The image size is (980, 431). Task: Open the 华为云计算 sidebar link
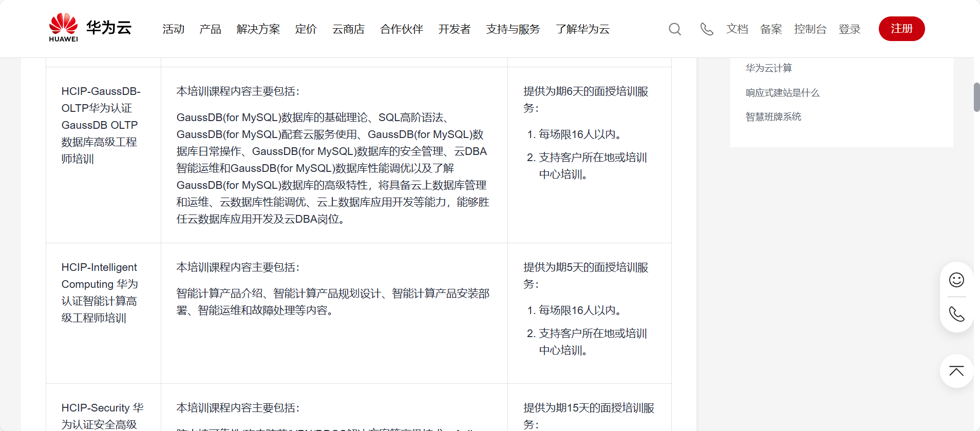pyautogui.click(x=769, y=68)
